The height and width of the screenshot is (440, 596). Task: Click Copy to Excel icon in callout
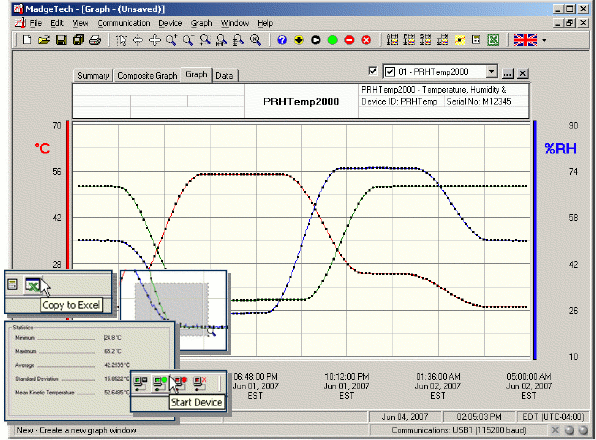point(32,285)
